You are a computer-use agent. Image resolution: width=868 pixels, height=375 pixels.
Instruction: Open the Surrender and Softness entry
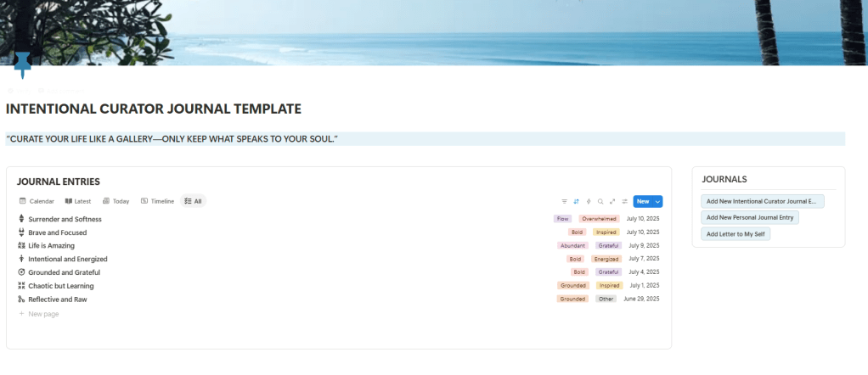click(65, 219)
